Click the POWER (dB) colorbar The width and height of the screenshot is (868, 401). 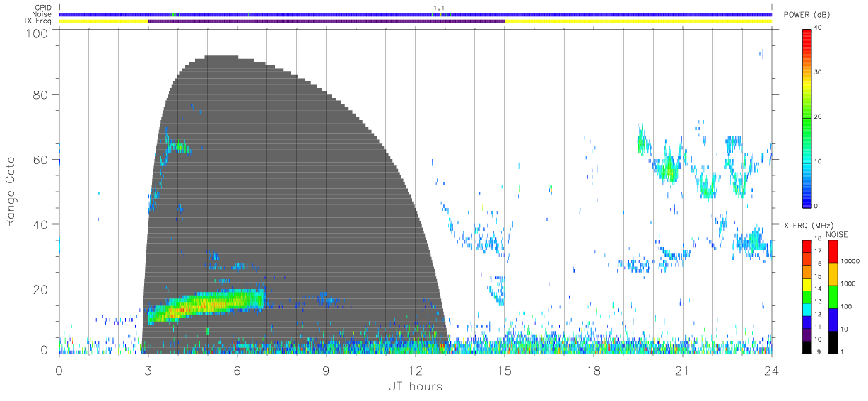[807, 117]
